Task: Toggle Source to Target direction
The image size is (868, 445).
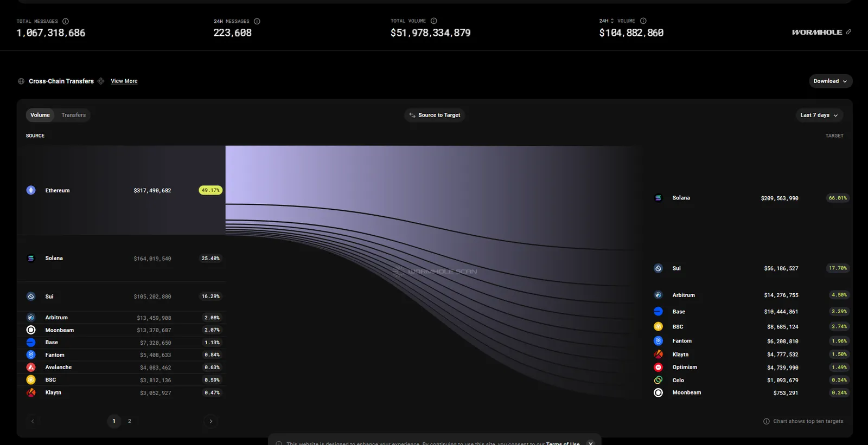Action: (x=435, y=115)
